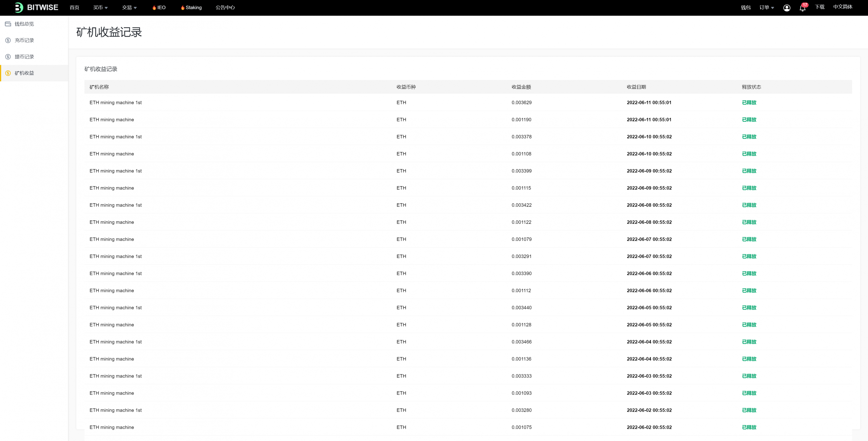The width and height of the screenshot is (868, 441).
Task: Go to the 首页 home page
Action: pyautogui.click(x=74, y=8)
